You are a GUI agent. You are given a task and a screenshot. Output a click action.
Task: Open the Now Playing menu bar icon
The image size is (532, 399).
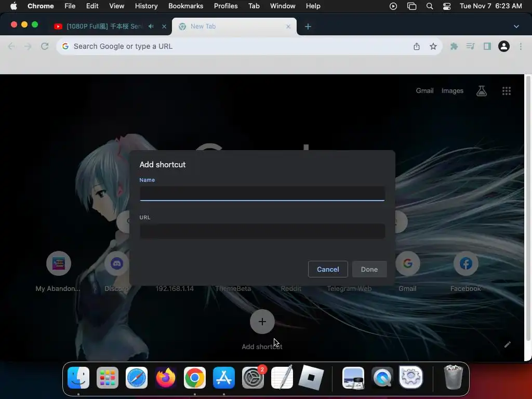point(393,6)
